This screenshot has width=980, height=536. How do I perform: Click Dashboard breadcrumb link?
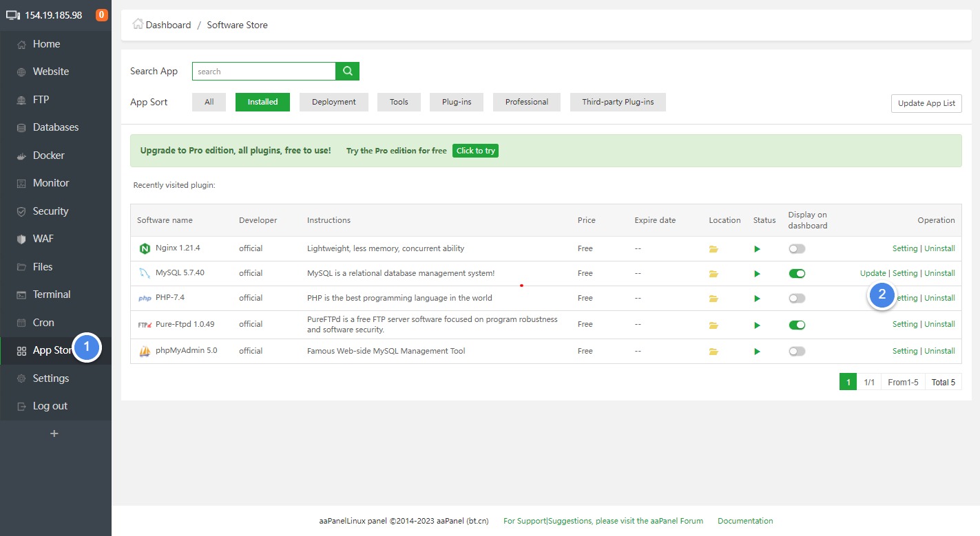pos(168,25)
